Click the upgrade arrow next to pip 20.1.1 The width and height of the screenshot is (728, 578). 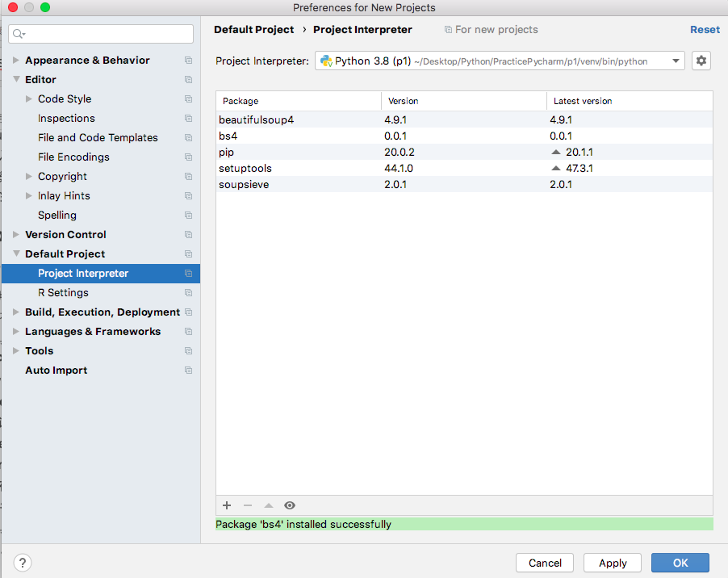[556, 152]
